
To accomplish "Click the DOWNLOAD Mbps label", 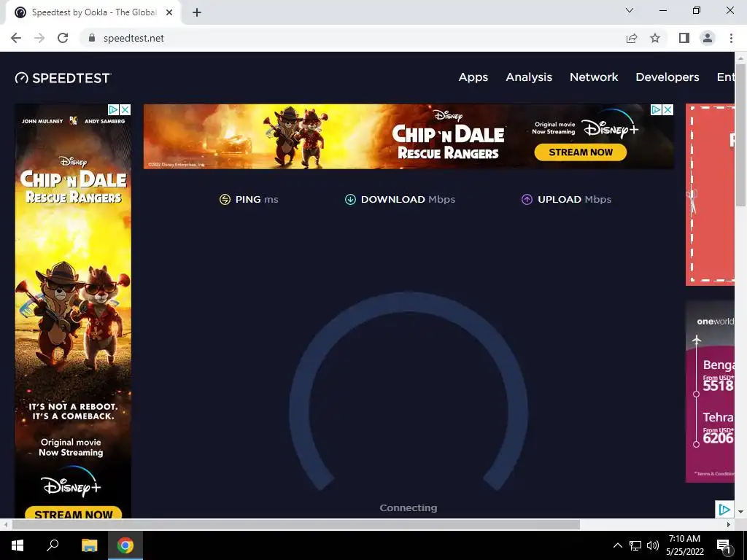I will (408, 200).
